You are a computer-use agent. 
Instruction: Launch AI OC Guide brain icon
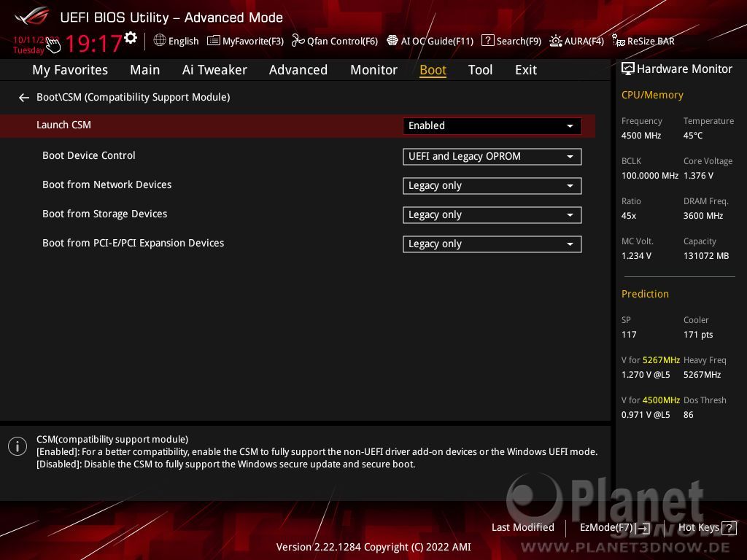[x=392, y=41]
